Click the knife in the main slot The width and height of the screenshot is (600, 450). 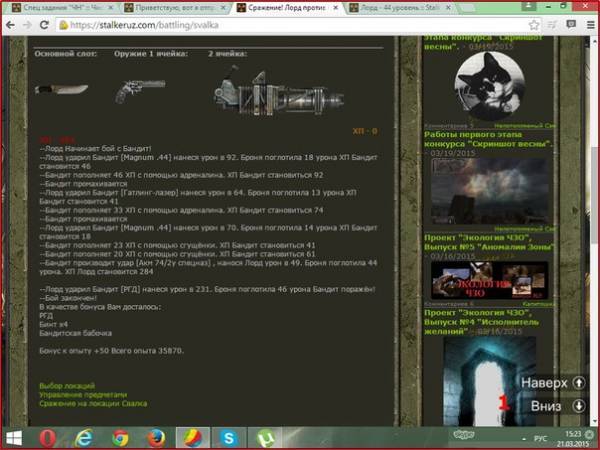pyautogui.click(x=56, y=89)
